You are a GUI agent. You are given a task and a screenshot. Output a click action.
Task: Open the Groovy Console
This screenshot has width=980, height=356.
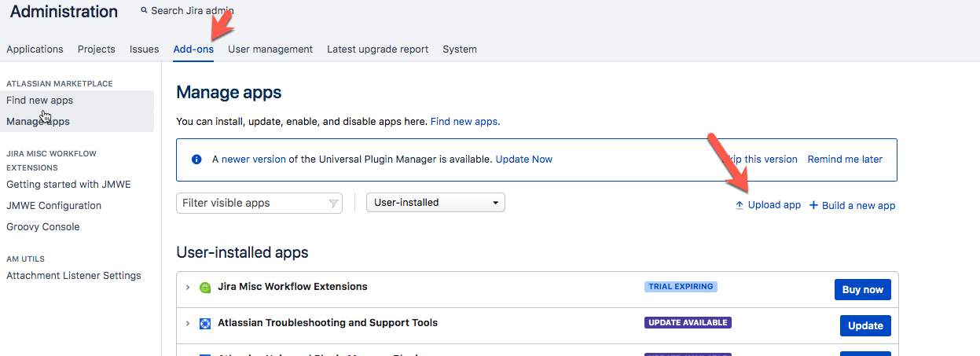(x=43, y=227)
